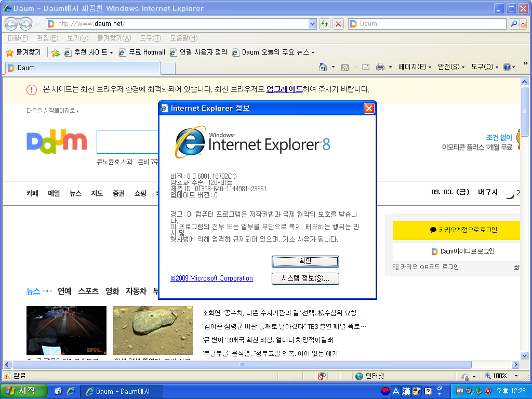The width and height of the screenshot is (532, 399).
Task: Select the 스포츠 news category tab
Action: 88,291
